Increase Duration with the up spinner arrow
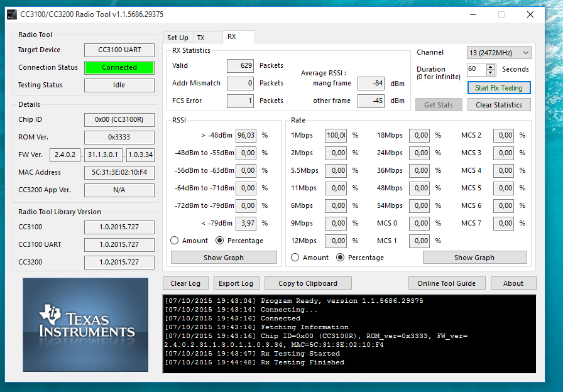 pos(491,67)
